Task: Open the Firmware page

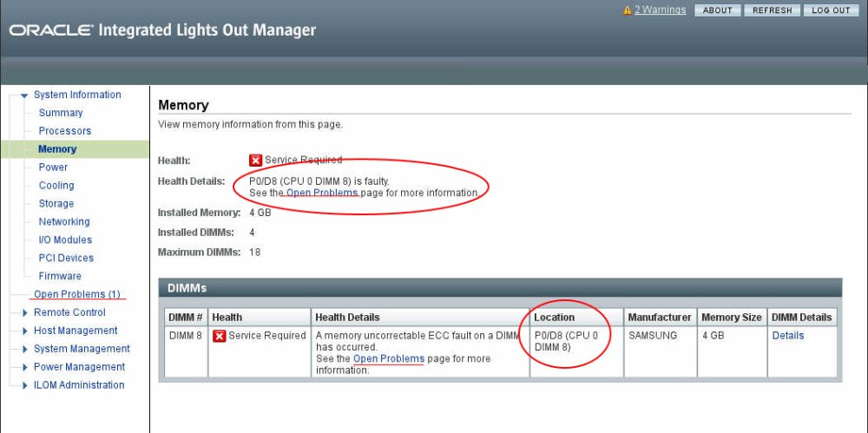Action: [x=60, y=276]
